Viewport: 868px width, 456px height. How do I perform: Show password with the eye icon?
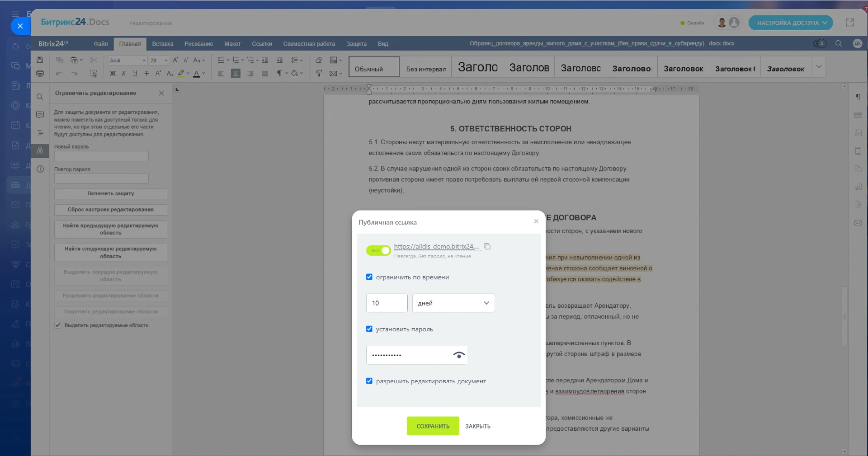459,355
